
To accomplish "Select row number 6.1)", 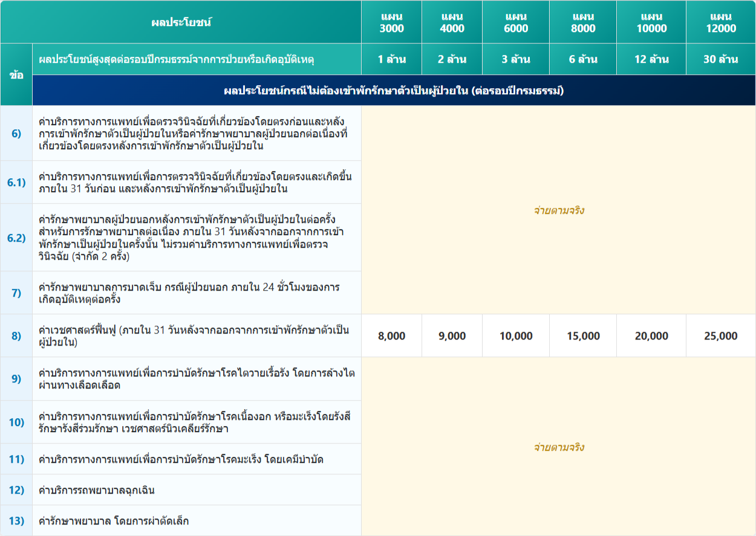I will (16, 182).
